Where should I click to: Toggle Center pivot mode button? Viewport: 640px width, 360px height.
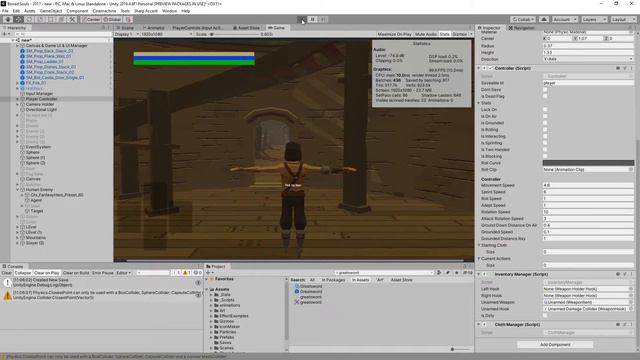(x=91, y=19)
